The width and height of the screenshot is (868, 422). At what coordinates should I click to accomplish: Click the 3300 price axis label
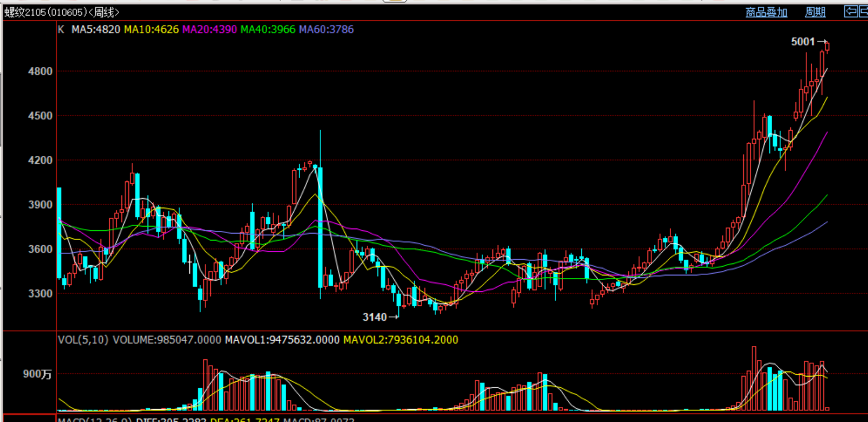[x=41, y=294]
